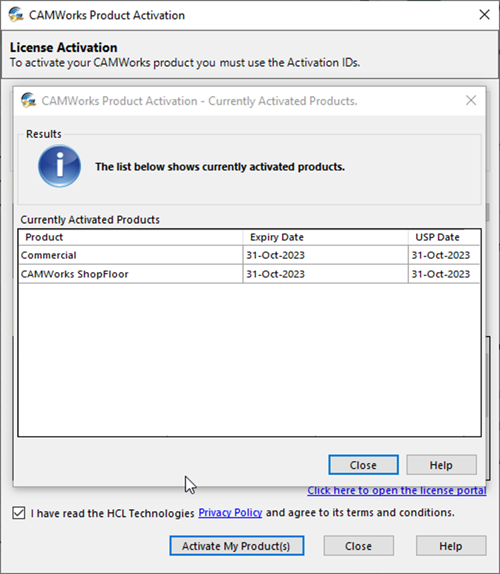Untick the HCL Privacy Policy agreement checkbox
This screenshot has height=574, width=500.
tap(19, 513)
